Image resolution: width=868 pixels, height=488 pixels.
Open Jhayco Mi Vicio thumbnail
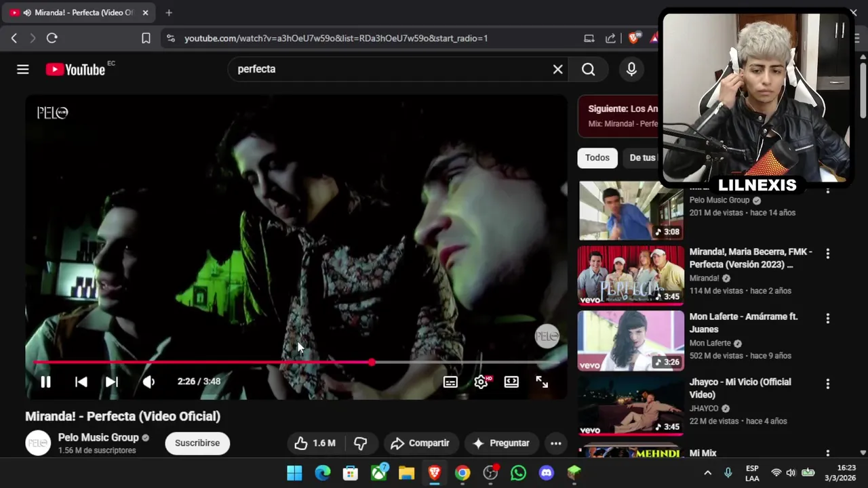[x=631, y=406]
